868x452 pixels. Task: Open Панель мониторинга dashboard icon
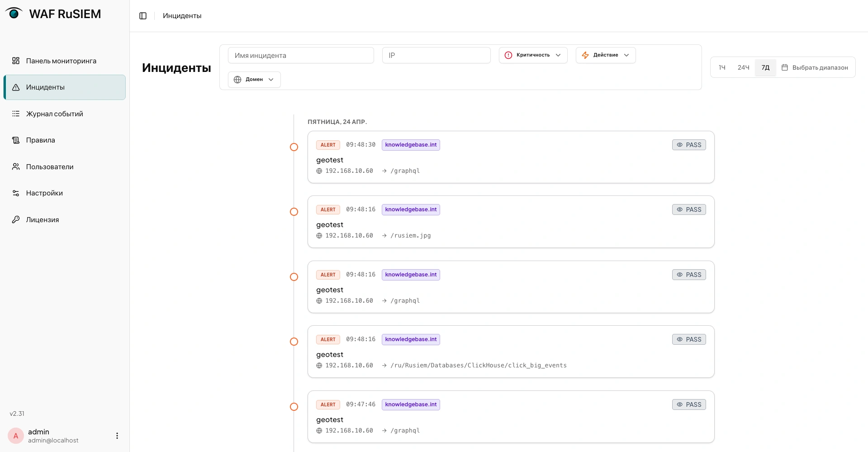(16, 61)
